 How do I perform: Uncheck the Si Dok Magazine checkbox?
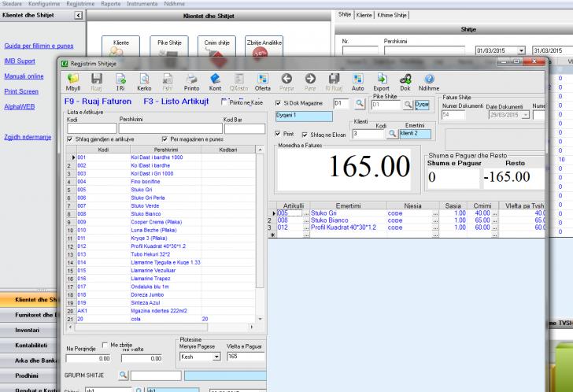(x=279, y=103)
